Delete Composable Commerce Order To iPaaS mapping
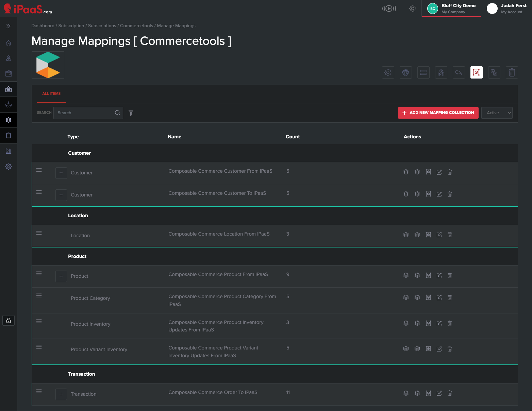The height and width of the screenshot is (411, 532). coord(450,393)
